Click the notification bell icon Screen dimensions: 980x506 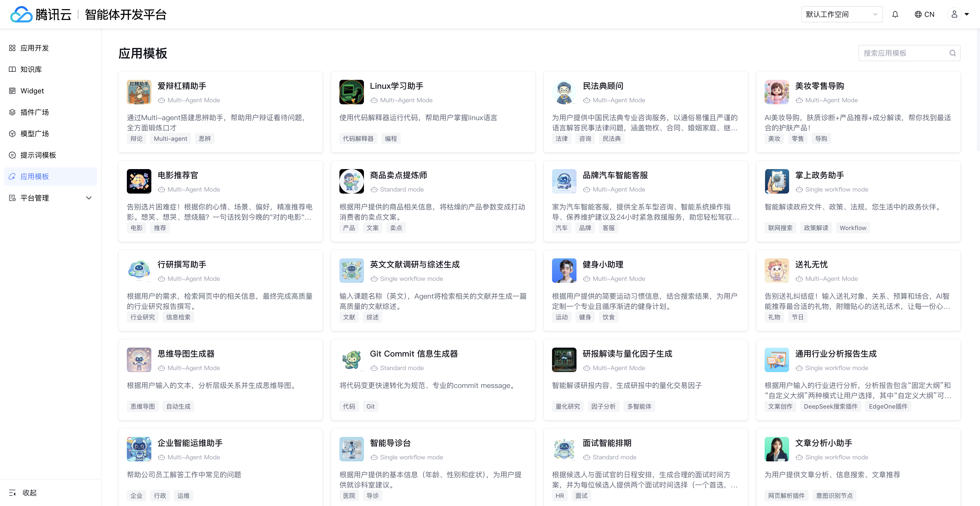895,15
